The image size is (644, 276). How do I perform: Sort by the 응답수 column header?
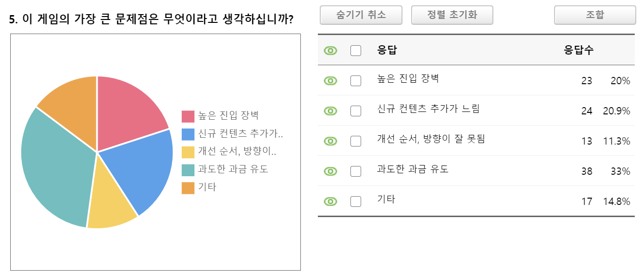click(578, 50)
